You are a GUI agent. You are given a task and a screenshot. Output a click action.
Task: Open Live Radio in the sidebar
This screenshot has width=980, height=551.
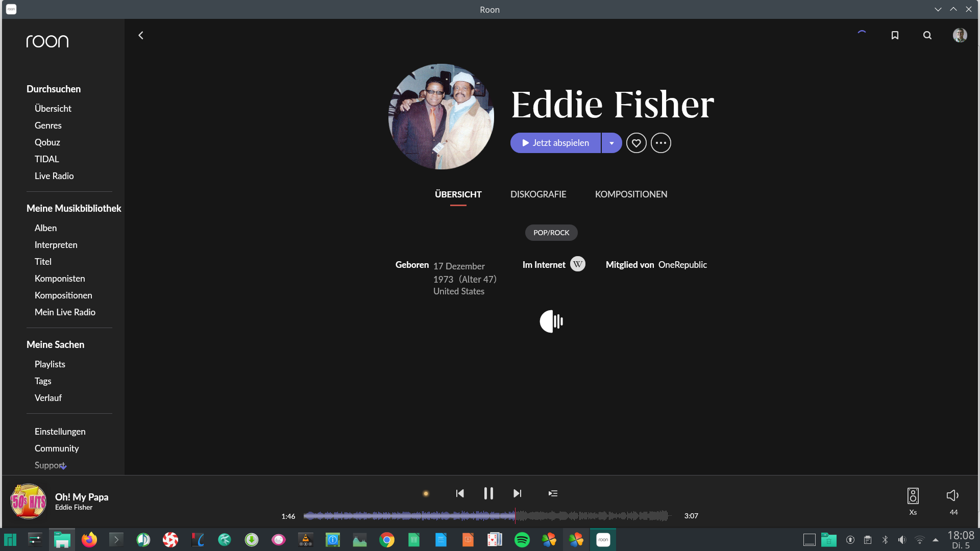tap(54, 176)
